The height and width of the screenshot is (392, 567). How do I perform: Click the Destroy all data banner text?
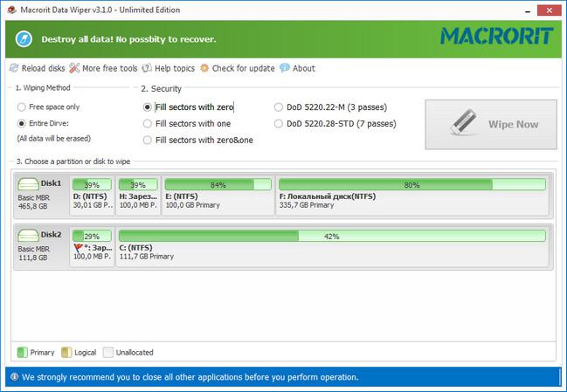point(128,39)
